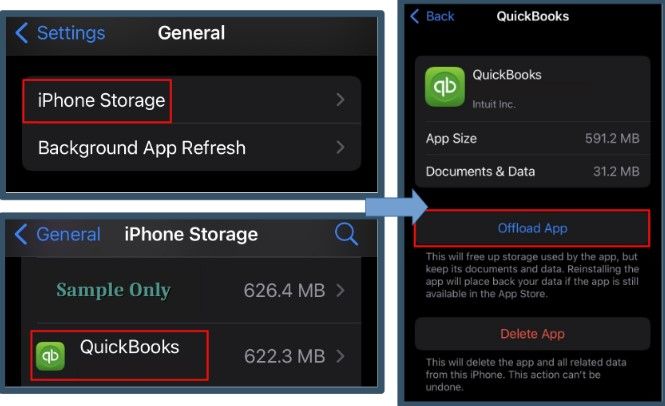Tap QuickBooks icon in storage list
Viewport: 665px width, 406px height.
(x=50, y=356)
